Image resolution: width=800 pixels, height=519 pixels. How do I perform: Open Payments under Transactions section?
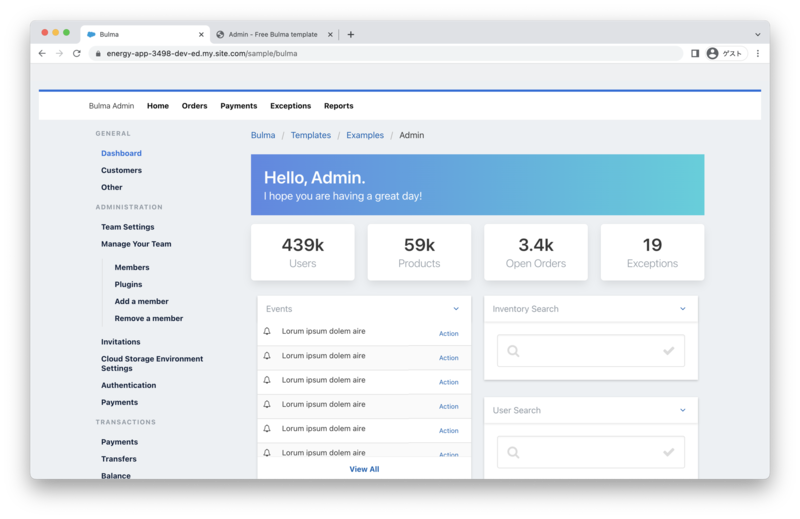pos(119,441)
